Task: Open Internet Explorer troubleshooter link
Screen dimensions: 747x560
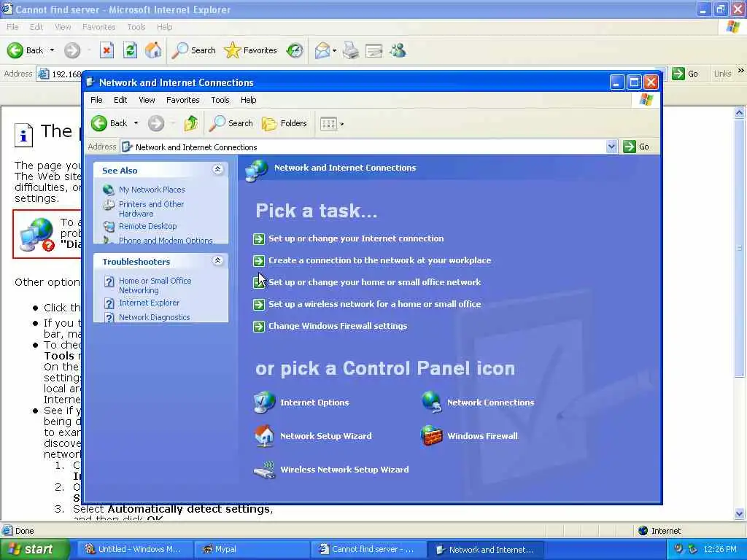Action: click(149, 303)
